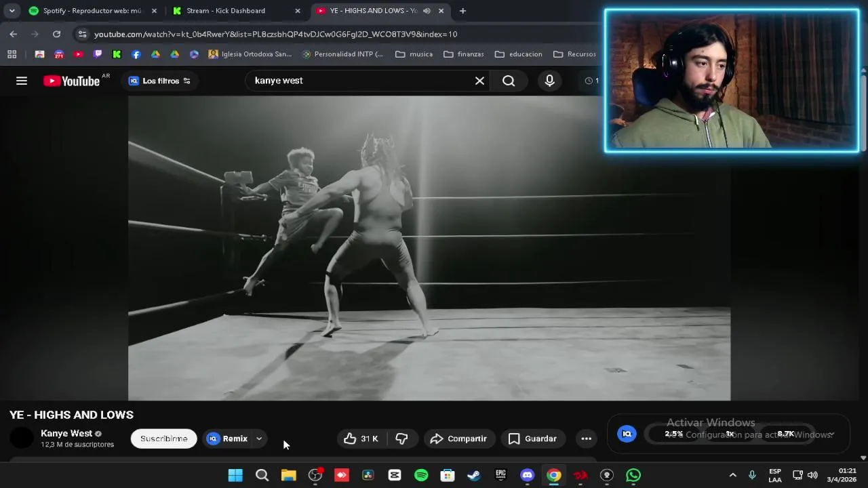This screenshot has height=488, width=868.
Task: Subscribe with the Suscribirme button
Action: (x=163, y=439)
